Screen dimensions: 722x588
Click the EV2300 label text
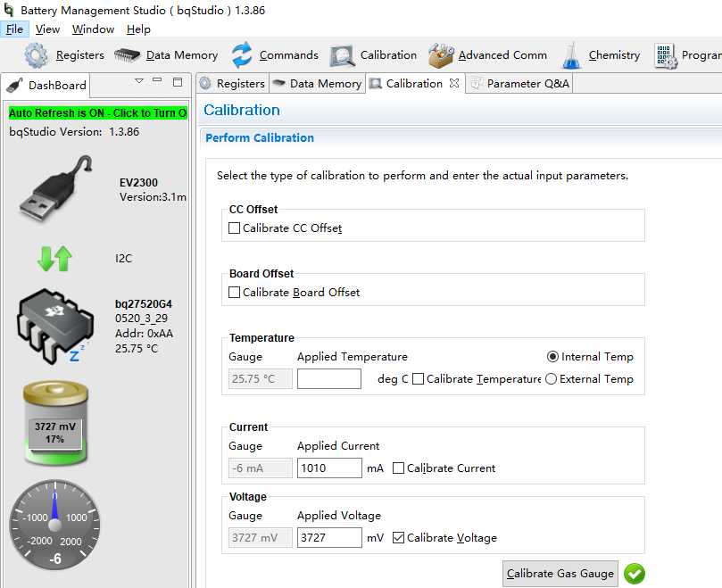tap(138, 183)
